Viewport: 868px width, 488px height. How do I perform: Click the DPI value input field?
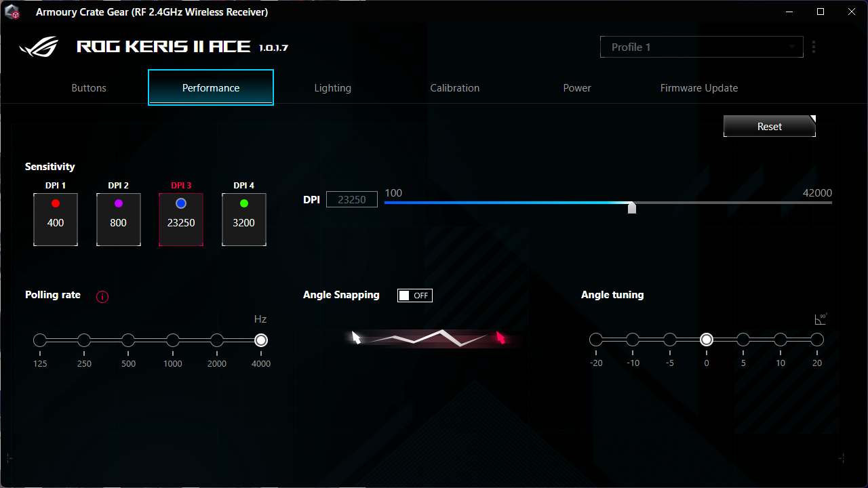pyautogui.click(x=352, y=199)
